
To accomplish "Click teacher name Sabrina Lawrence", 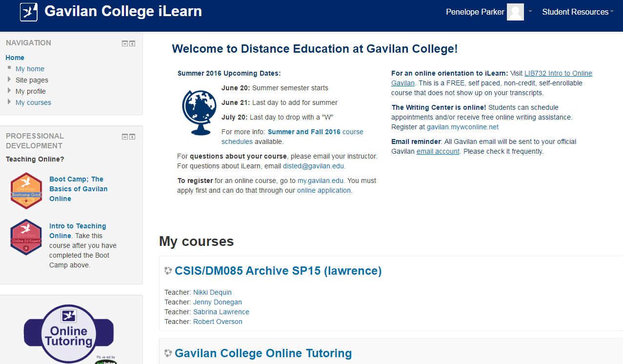I will point(221,312).
